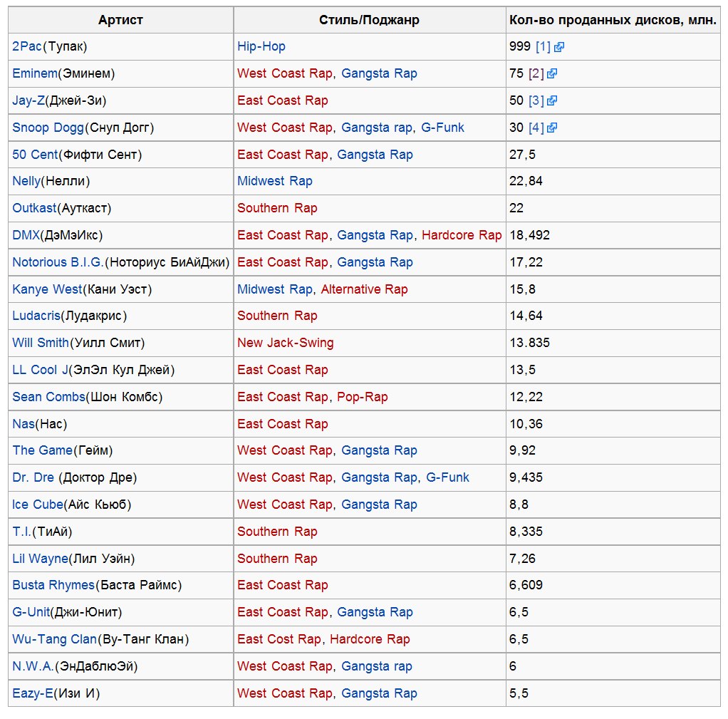Open East Coast Rap in the Jay-Z row
728x719 pixels.
tap(283, 100)
